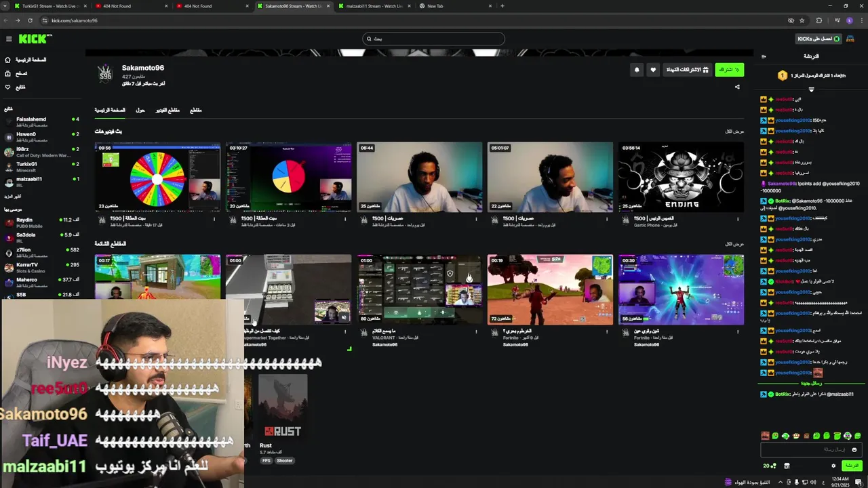Open Maherco recommended channel
The width and height of the screenshot is (868, 488).
42,282
